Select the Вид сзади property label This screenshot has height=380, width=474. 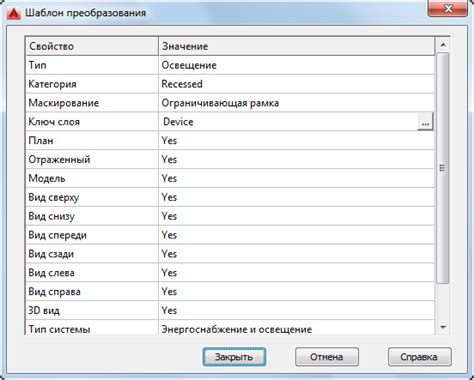pyautogui.click(x=92, y=254)
